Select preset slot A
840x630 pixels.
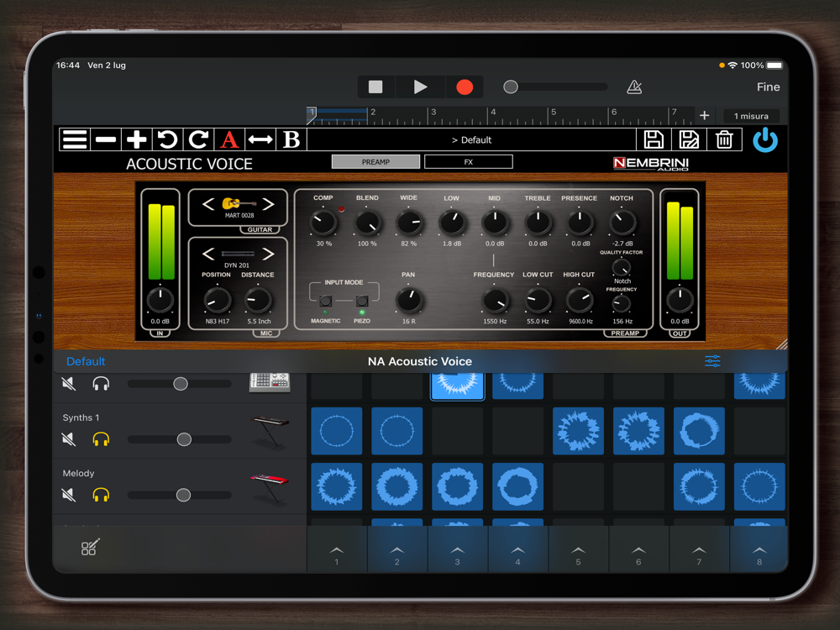[229, 139]
